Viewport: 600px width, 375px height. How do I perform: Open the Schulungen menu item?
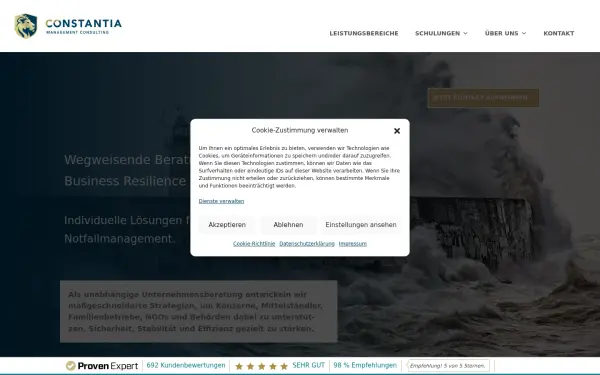click(437, 33)
